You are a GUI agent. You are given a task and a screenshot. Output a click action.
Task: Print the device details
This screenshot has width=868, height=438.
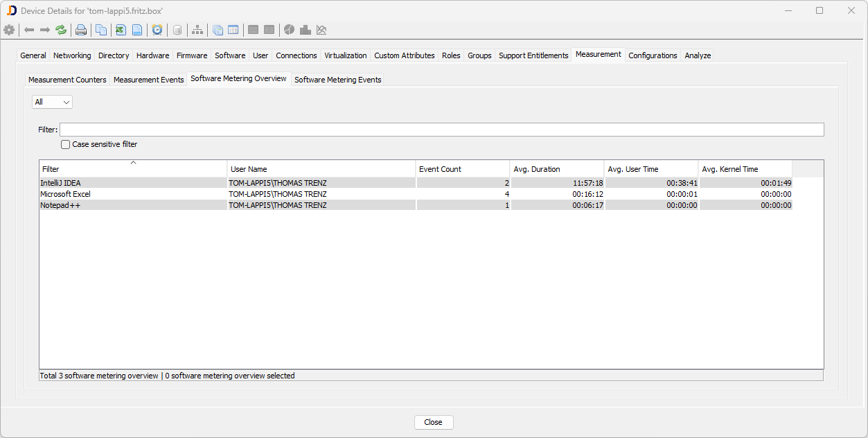click(81, 30)
